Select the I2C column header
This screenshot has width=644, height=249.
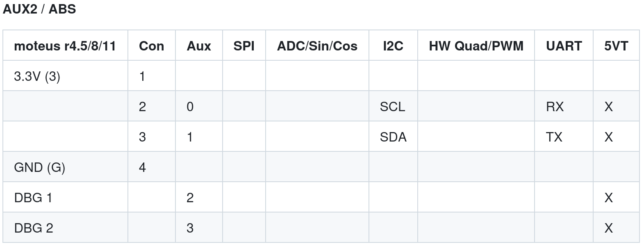point(393,46)
